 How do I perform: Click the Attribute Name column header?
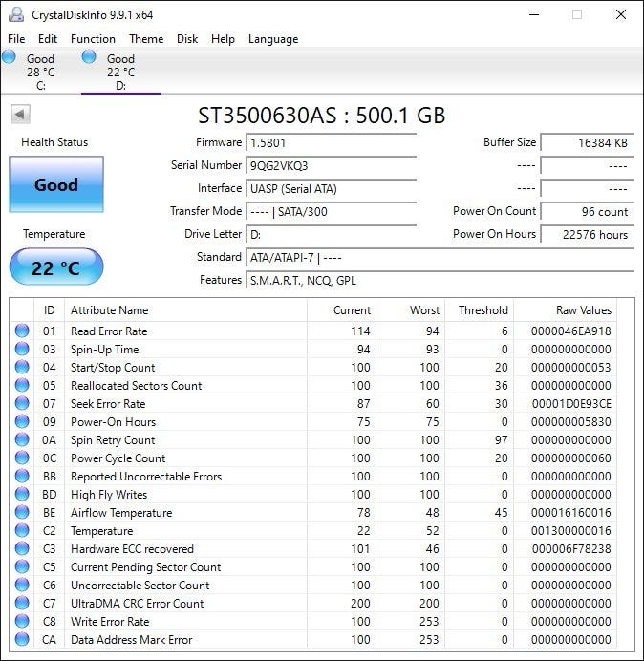pyautogui.click(x=185, y=310)
